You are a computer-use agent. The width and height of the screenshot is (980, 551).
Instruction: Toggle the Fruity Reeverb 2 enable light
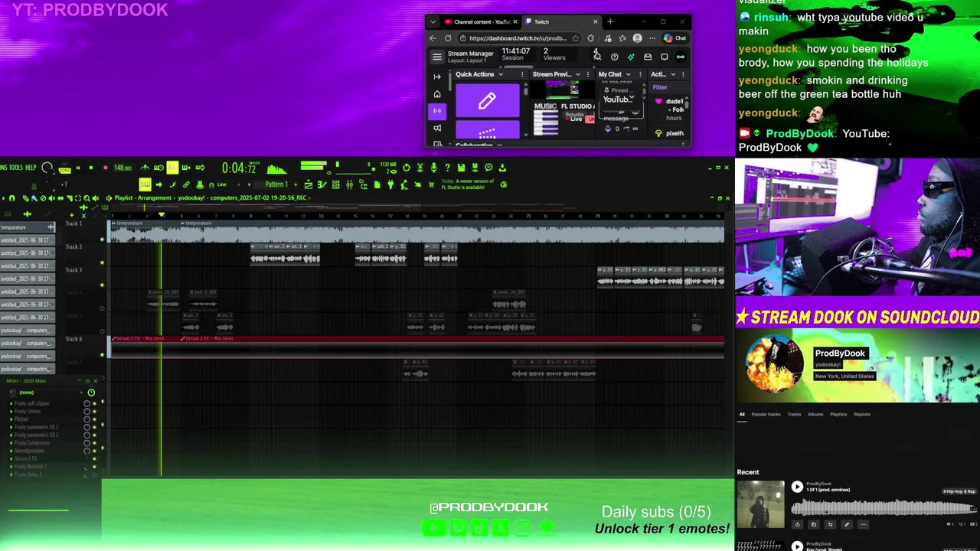tap(94, 467)
